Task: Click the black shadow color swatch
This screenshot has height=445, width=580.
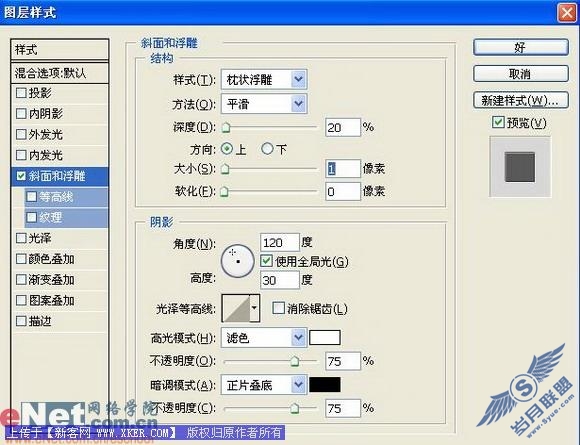Action: point(324,385)
